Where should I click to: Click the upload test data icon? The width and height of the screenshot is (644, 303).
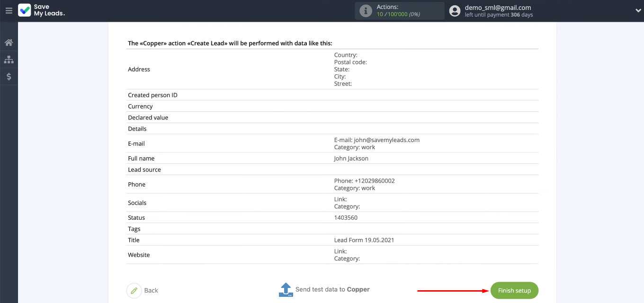[x=286, y=290]
